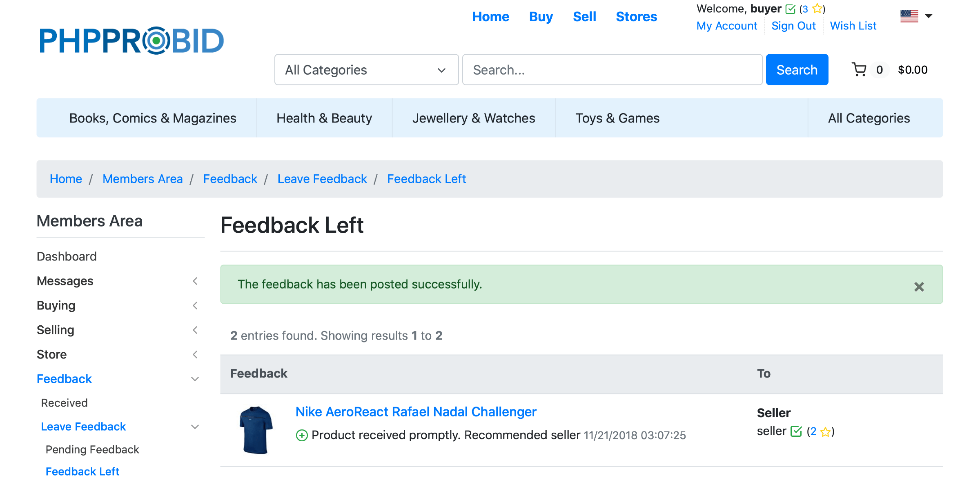
Task: Click the yellow star in the welcome header
Action: click(x=817, y=9)
